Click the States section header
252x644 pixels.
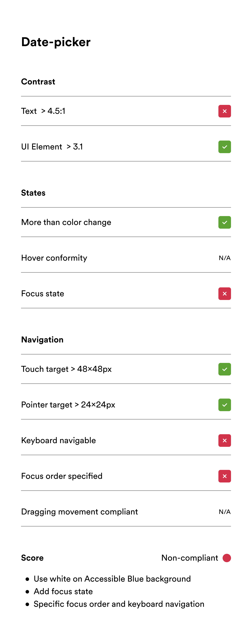(33, 193)
